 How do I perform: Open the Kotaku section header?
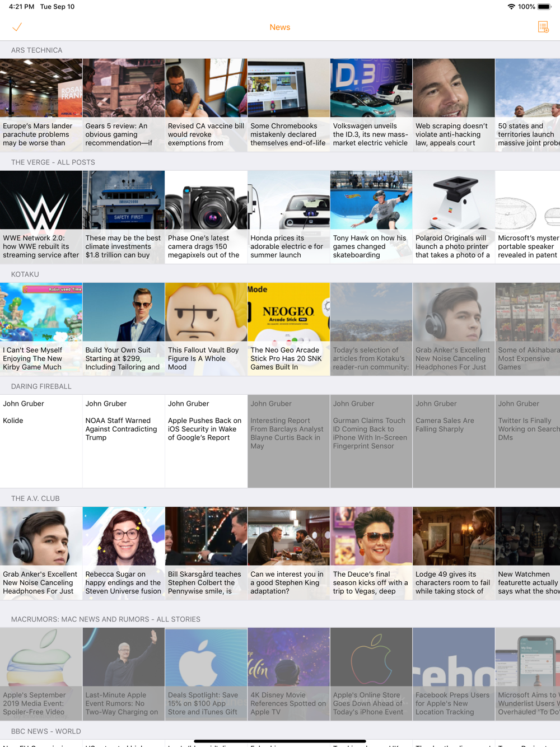tap(25, 274)
